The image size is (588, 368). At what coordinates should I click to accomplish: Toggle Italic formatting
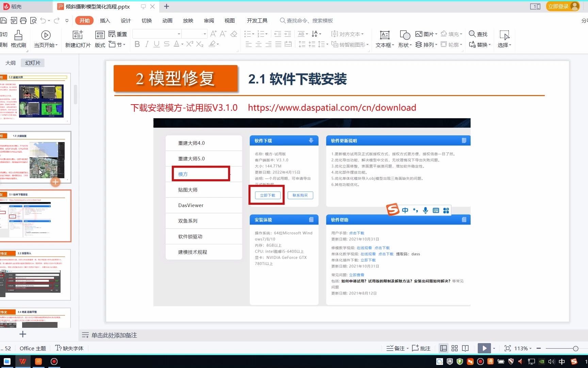pos(147,44)
